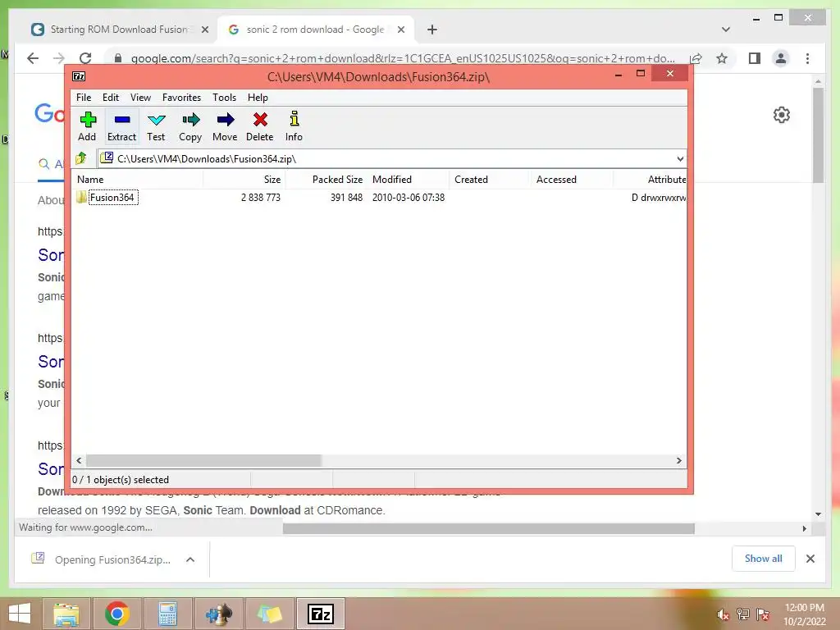The image size is (840, 630).
Task: Go back in Chrome
Action: (33, 58)
